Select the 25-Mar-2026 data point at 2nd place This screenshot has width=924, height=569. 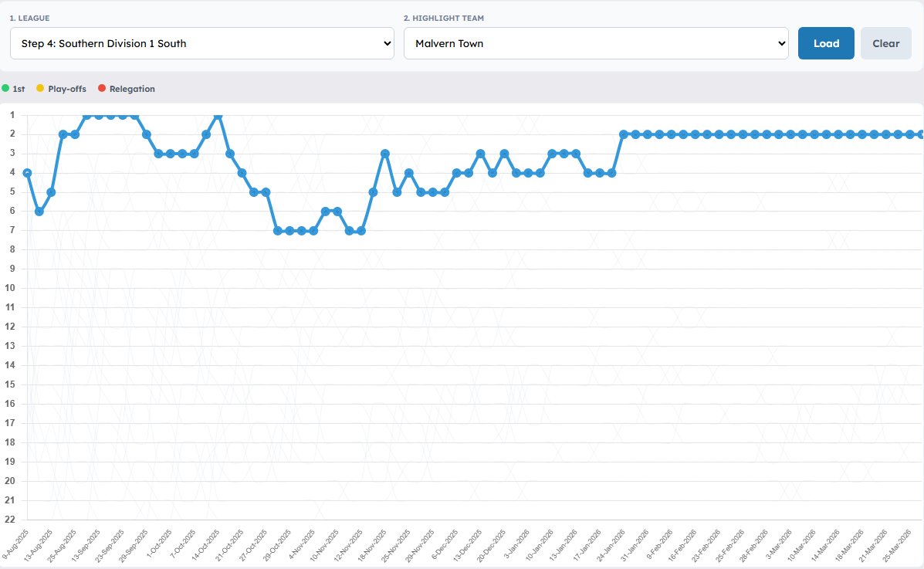910,134
